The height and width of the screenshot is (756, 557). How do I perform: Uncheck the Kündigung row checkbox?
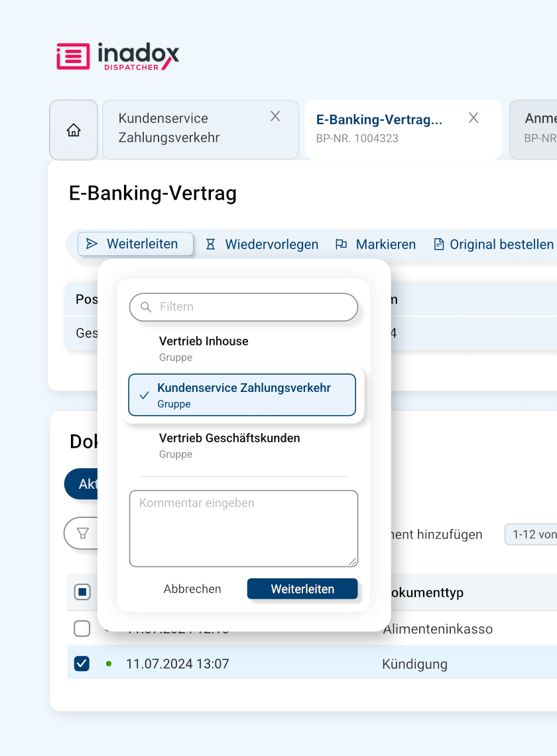pos(82,664)
